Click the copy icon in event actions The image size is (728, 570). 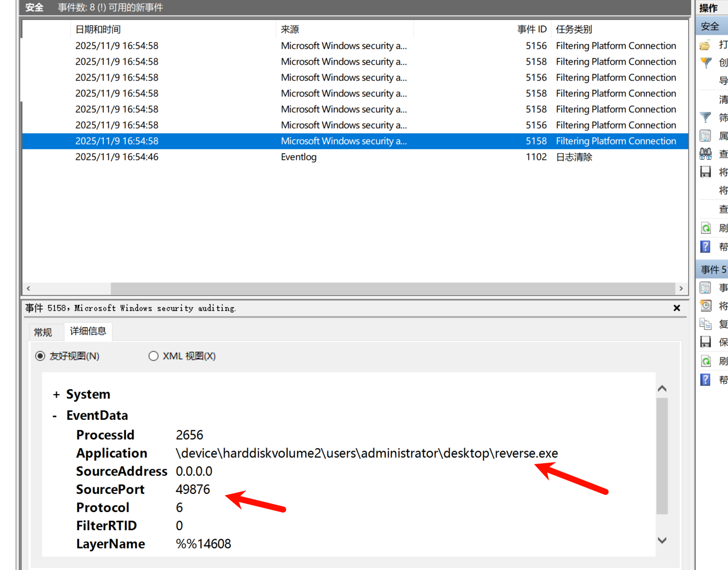click(706, 324)
